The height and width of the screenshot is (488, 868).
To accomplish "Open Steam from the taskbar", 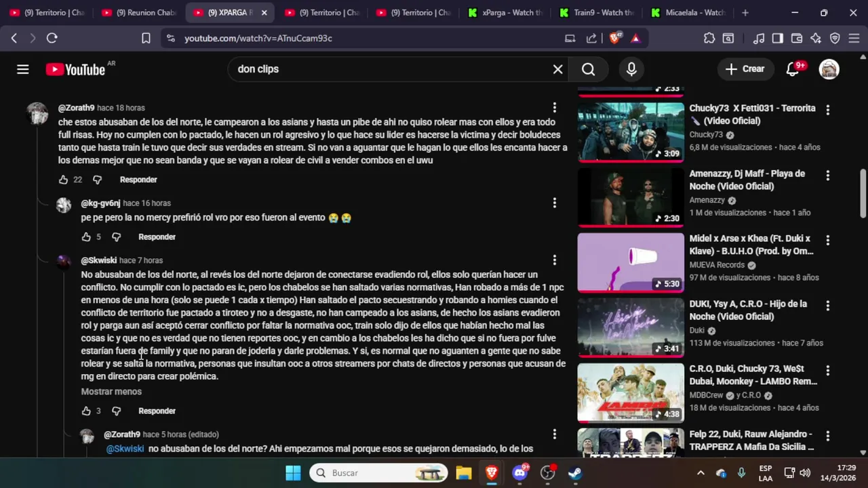I will click(575, 472).
